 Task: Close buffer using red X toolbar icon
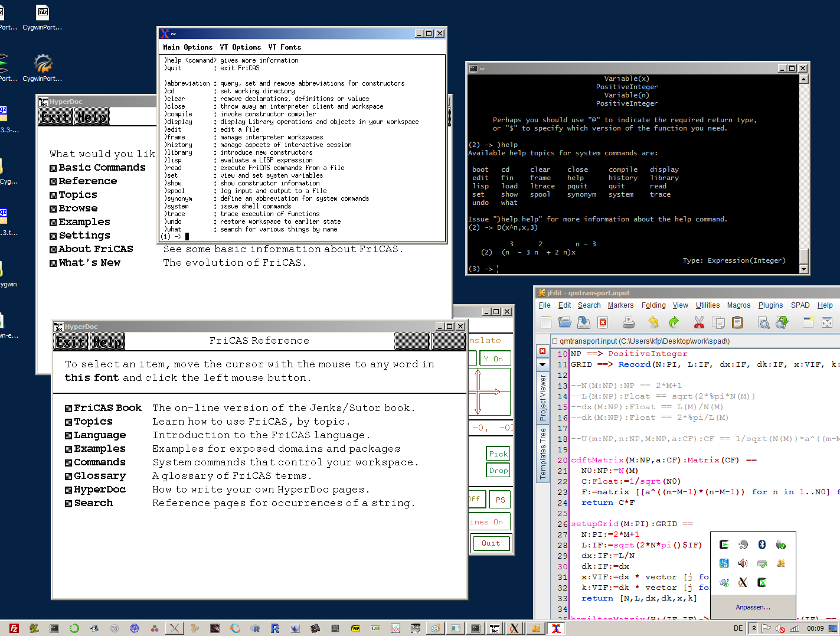[x=603, y=322]
